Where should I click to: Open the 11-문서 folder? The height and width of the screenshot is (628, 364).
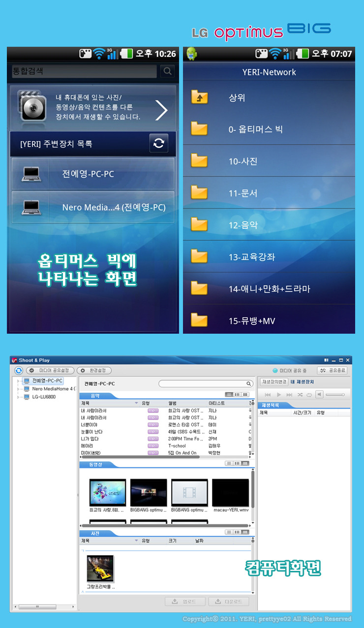click(269, 193)
